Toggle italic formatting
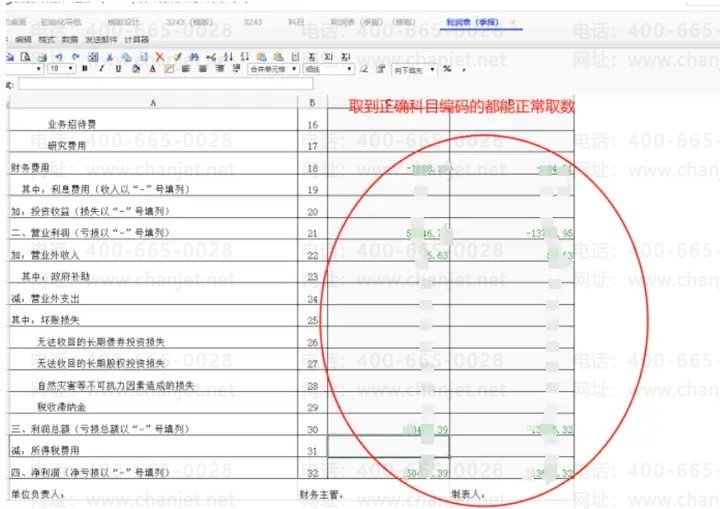 point(101,69)
